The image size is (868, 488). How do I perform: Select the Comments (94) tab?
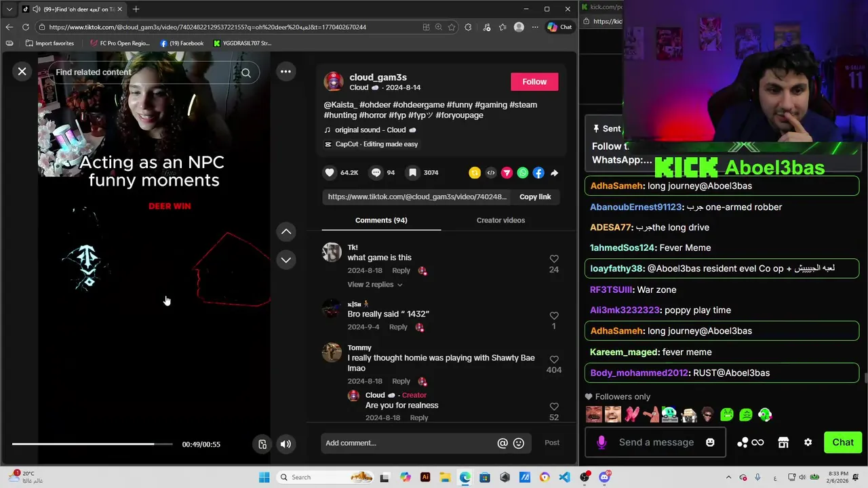coord(381,220)
